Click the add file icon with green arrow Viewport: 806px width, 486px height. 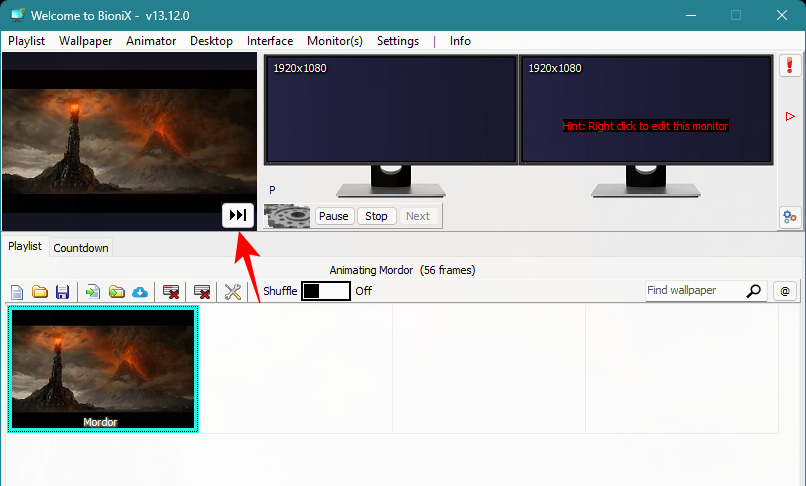(x=93, y=292)
